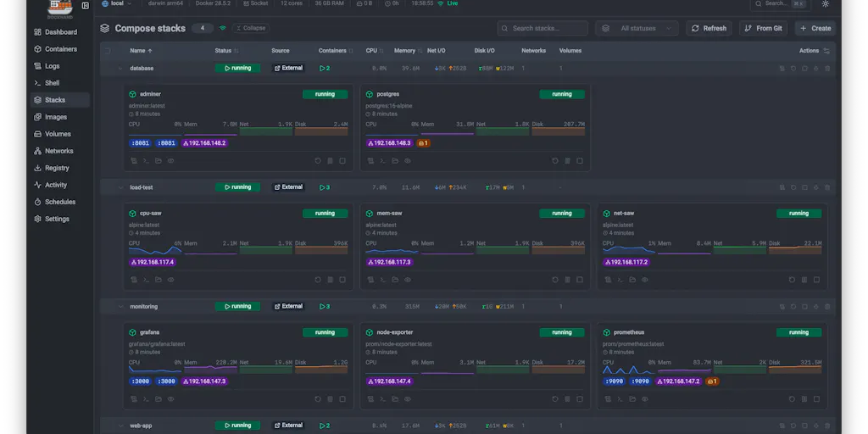Restart the grafana container
Screen dimensions: 868x434
pyautogui.click(x=318, y=399)
